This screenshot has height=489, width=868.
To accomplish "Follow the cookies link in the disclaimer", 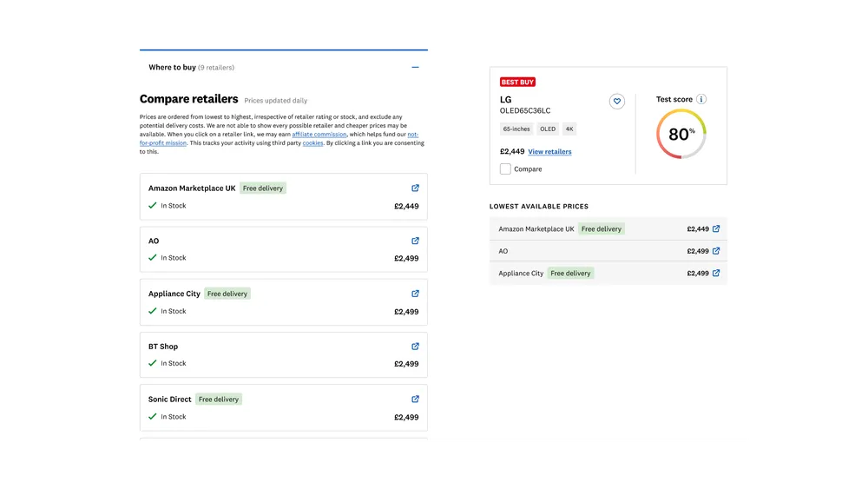I will [312, 143].
